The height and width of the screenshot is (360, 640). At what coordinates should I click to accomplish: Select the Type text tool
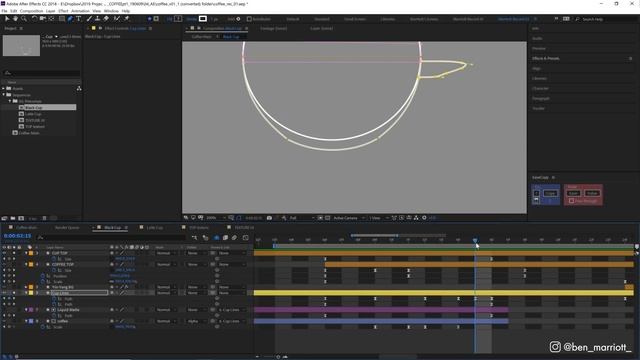coord(79,19)
